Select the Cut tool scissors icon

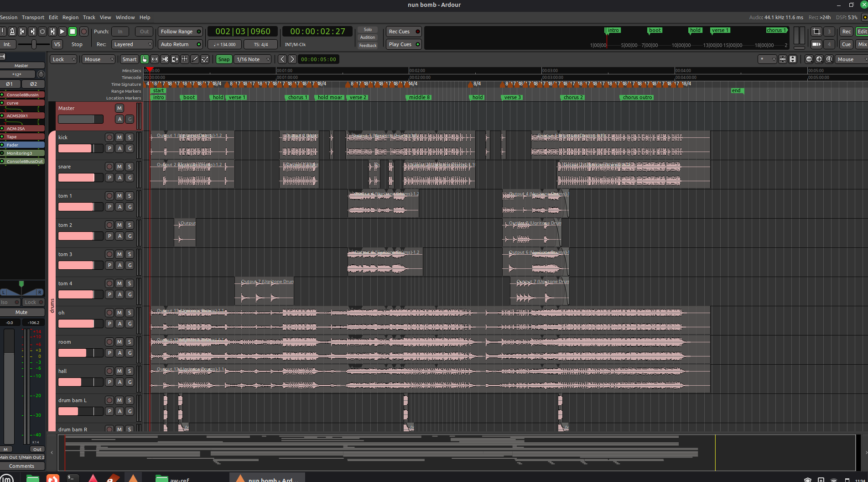(165, 59)
